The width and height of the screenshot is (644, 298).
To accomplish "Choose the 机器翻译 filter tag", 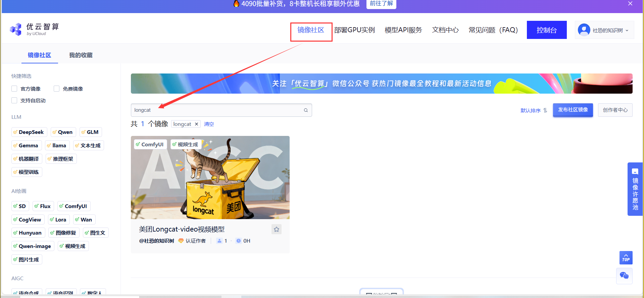I will [27, 159].
